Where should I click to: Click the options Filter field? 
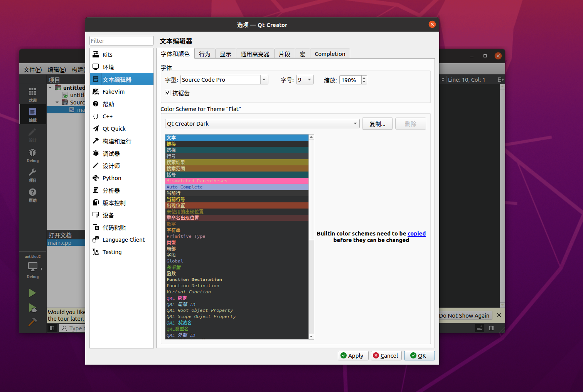coord(121,41)
